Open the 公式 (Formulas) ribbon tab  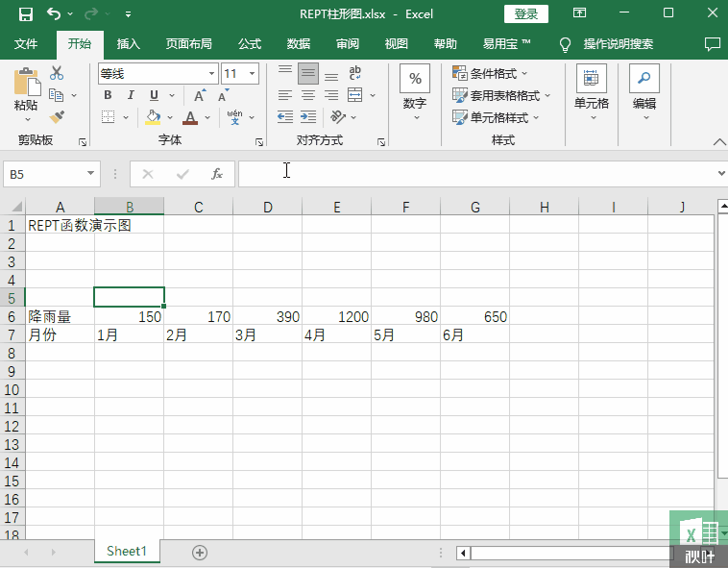tap(250, 44)
